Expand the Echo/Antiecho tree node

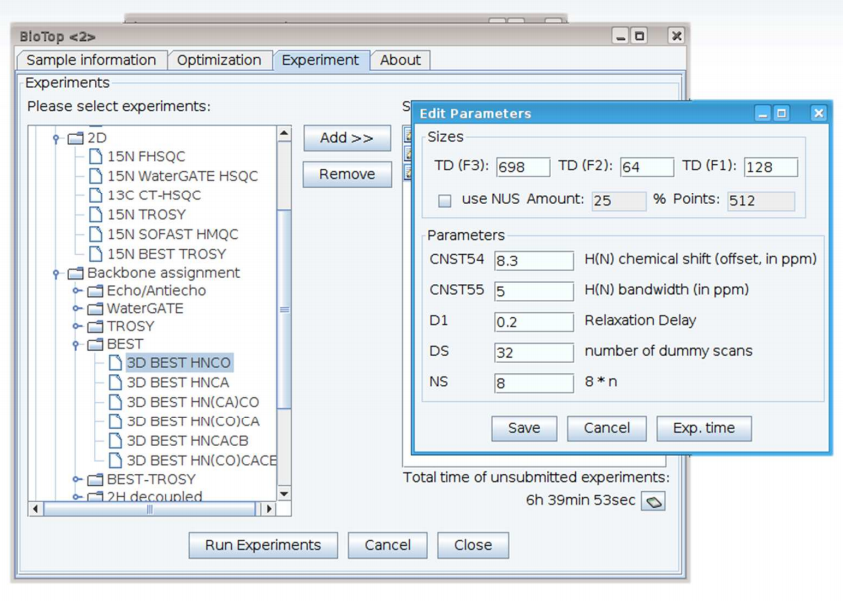pos(76,291)
